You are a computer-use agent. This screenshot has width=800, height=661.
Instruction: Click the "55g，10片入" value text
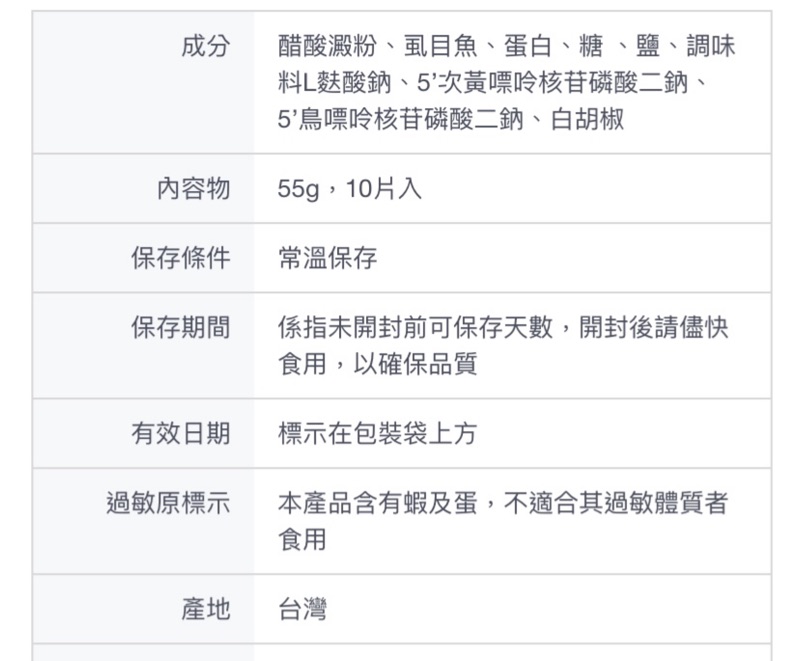[x=349, y=189]
